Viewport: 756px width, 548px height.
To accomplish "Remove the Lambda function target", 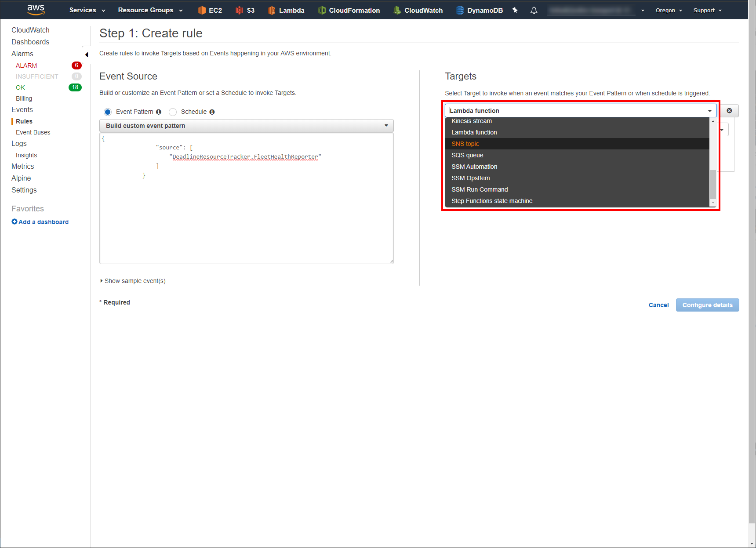I will (x=729, y=111).
